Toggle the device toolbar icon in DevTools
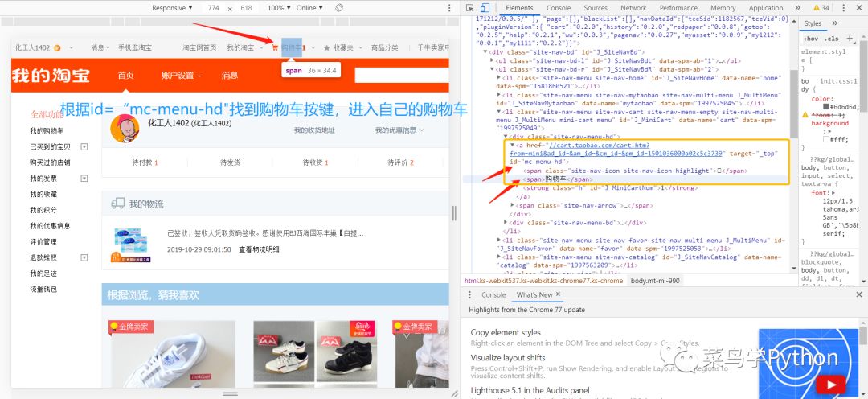Viewport: 868px width, 399px height. pos(485,8)
